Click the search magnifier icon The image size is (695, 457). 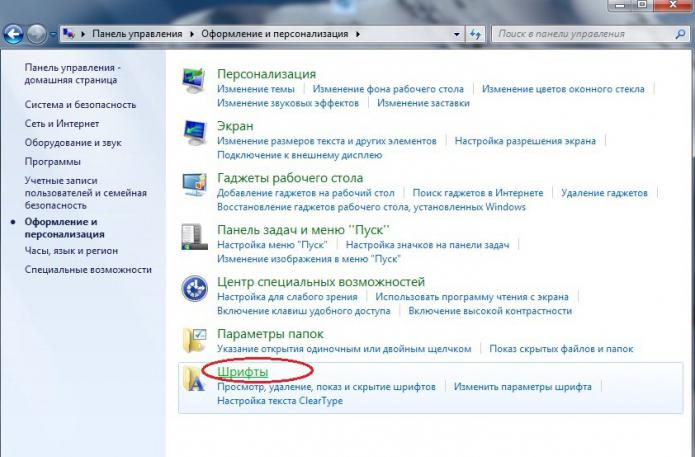tap(680, 34)
